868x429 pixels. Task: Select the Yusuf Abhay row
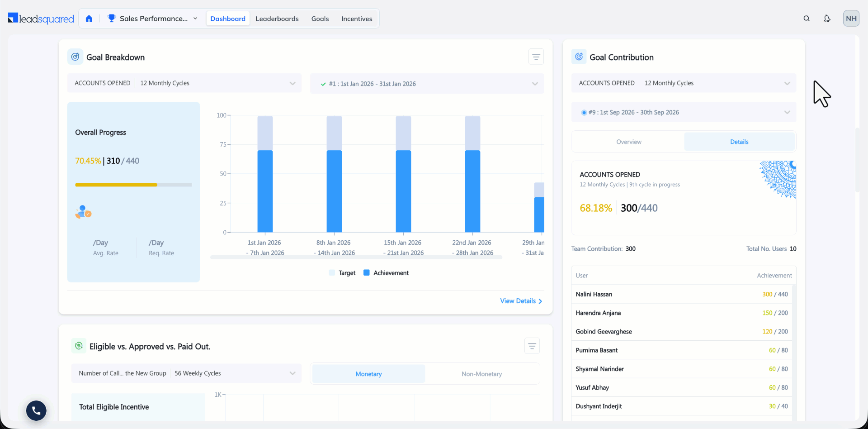[682, 387]
